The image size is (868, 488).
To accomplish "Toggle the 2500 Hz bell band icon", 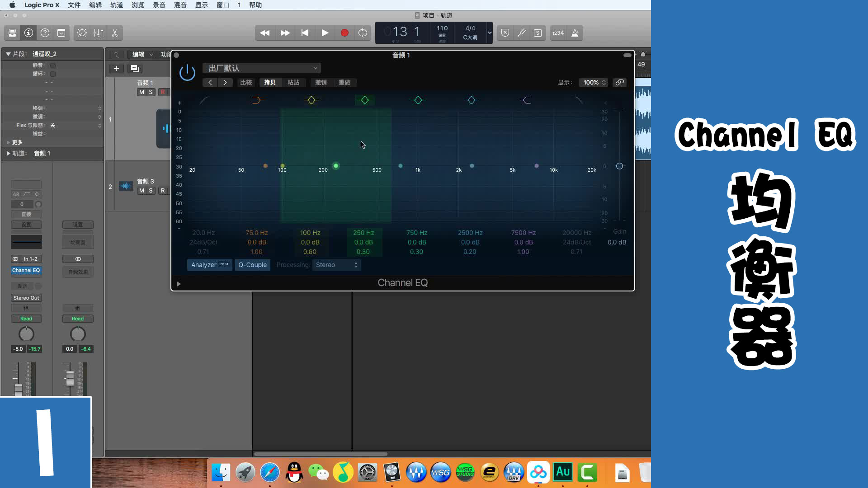I will click(471, 100).
